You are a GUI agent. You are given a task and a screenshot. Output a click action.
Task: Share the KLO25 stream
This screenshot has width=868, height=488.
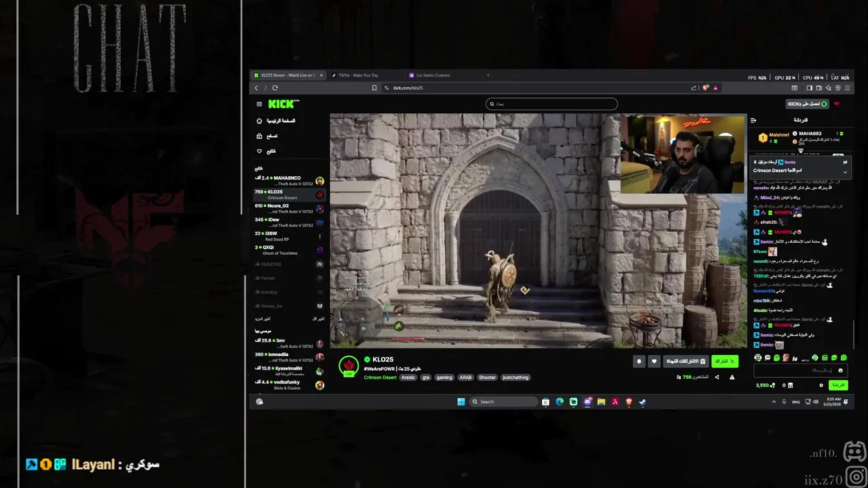tap(717, 377)
